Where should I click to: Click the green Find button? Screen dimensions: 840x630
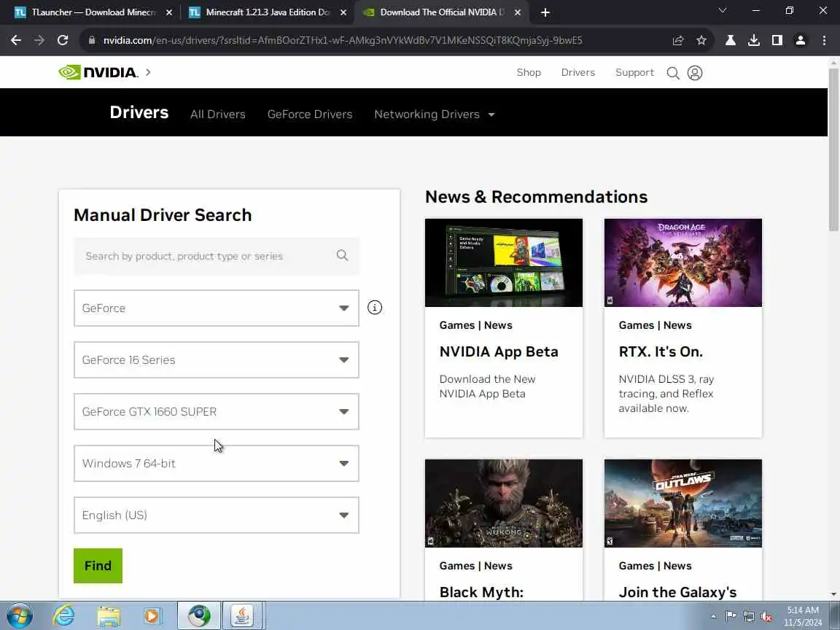pos(98,566)
